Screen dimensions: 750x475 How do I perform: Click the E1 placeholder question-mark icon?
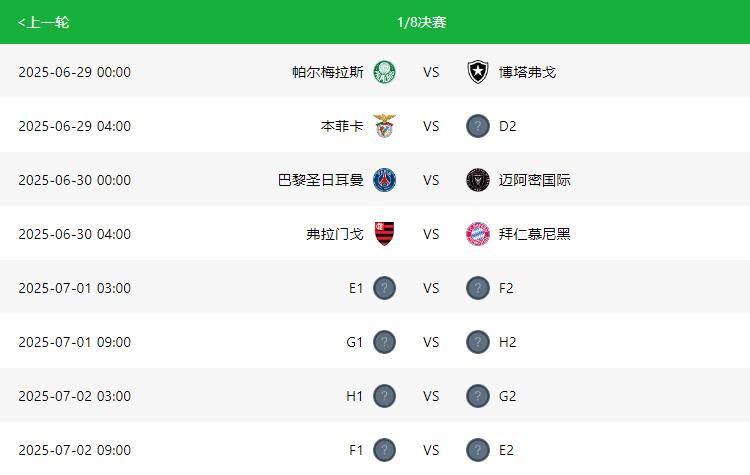[384, 288]
